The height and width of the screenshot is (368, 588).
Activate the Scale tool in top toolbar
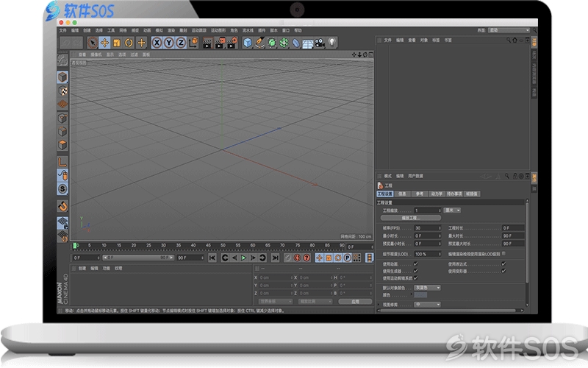click(x=117, y=43)
